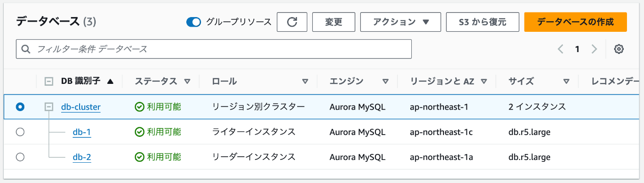The width and height of the screenshot is (644, 183).
Task: Collapse all rows via header minus box
Action: pos(48,82)
